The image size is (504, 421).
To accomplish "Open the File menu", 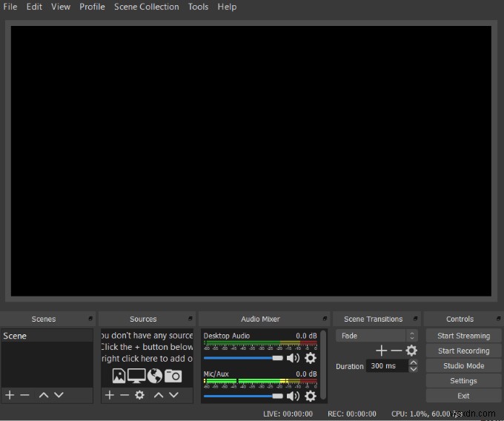I will [10, 7].
